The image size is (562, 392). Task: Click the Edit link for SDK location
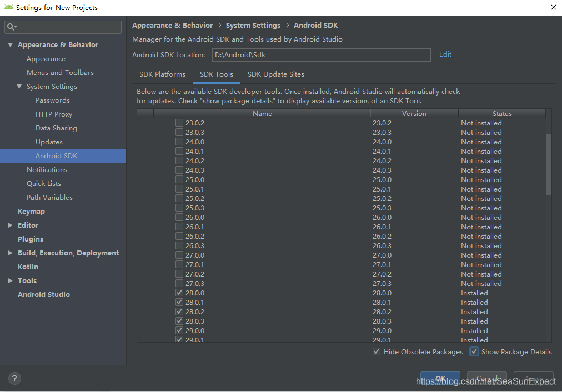click(445, 54)
